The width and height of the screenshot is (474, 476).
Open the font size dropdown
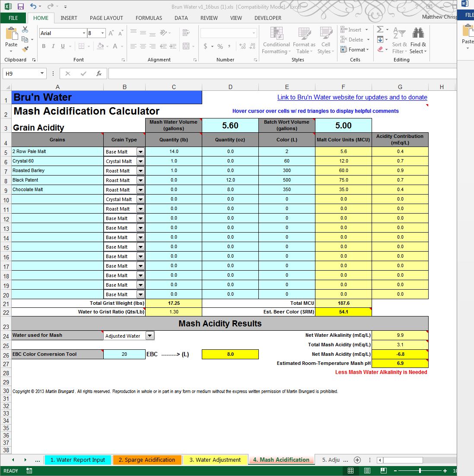click(x=103, y=33)
